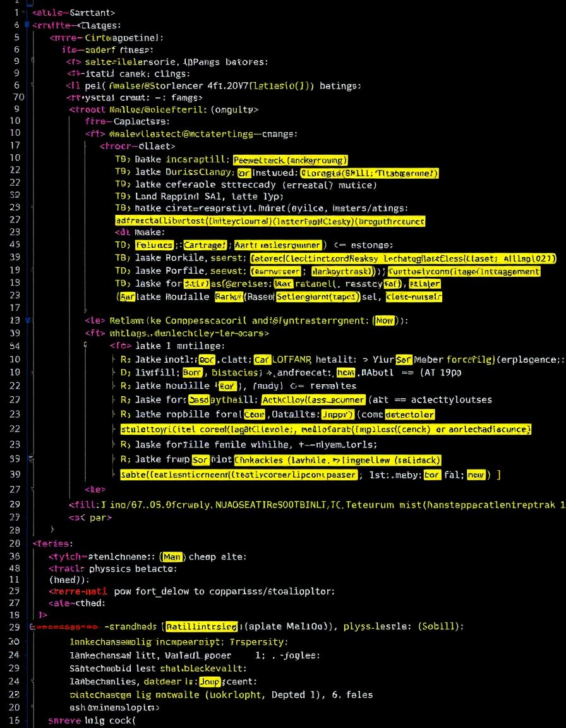Click the highlighted word "Cartrage"
The image size is (566, 728).
tap(205, 245)
